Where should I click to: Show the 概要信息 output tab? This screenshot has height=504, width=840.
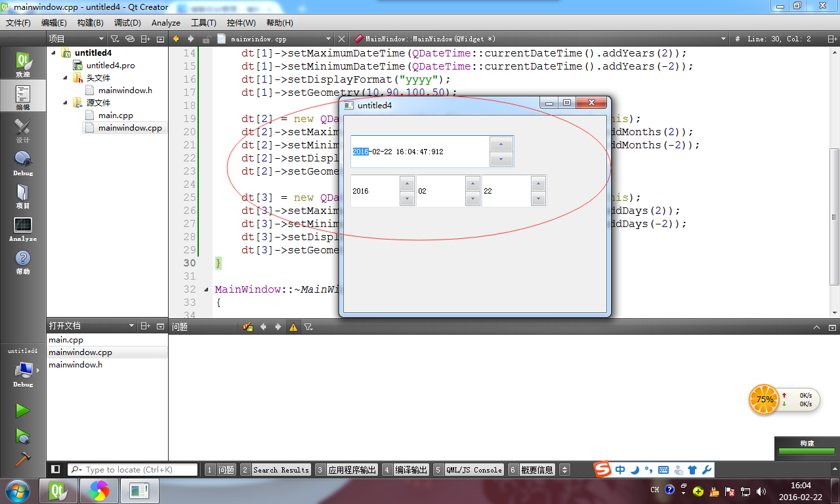tap(531, 470)
